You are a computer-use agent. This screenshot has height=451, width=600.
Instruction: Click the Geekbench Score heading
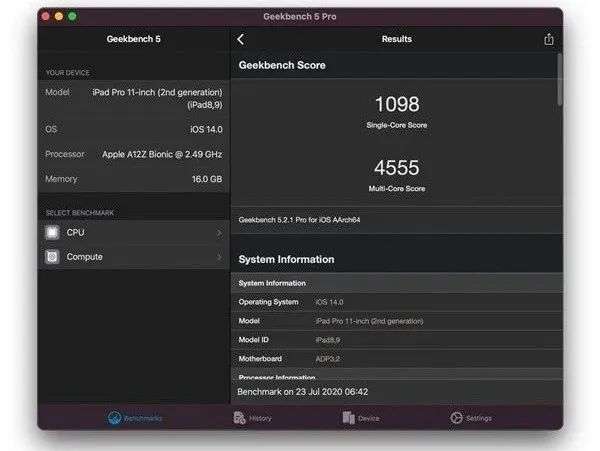tap(282, 65)
